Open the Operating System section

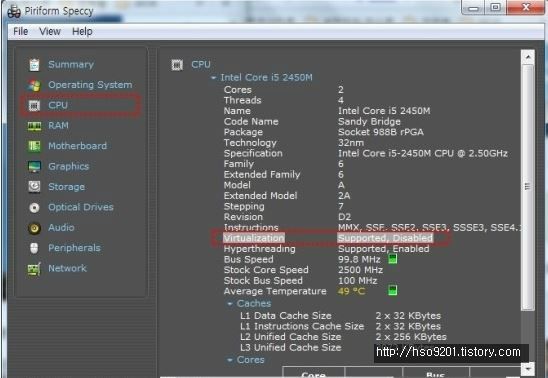[90, 85]
